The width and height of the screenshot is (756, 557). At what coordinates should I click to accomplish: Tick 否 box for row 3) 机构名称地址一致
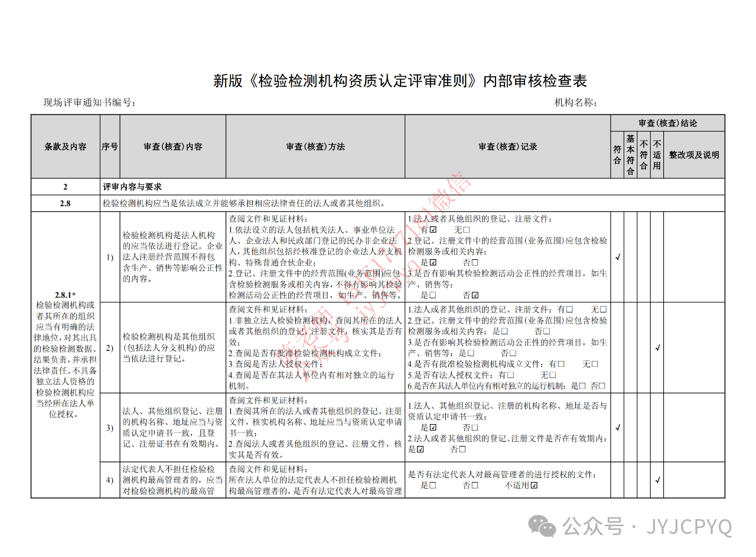[x=474, y=427]
